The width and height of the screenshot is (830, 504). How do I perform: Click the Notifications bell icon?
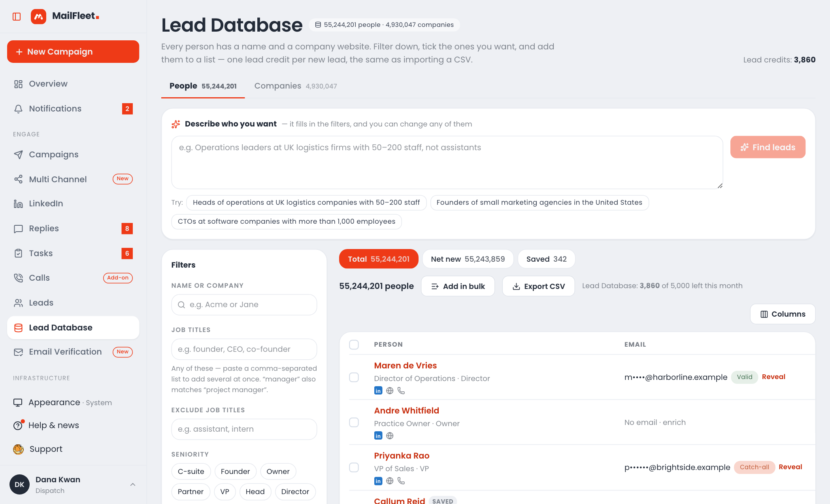tap(18, 109)
